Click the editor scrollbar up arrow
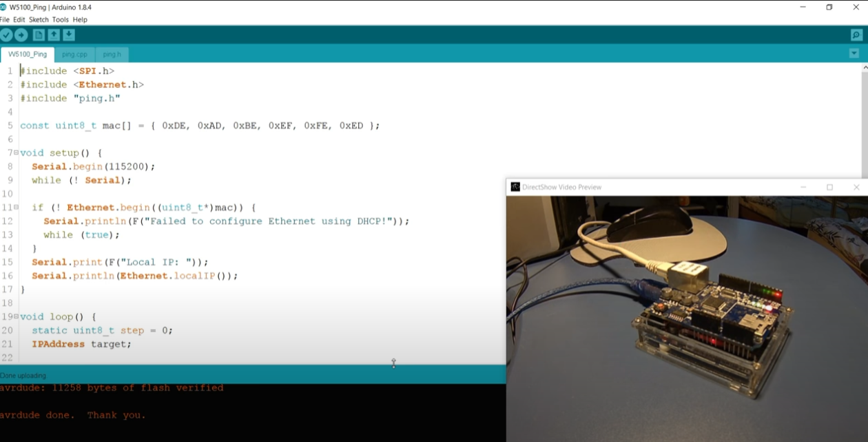The height and width of the screenshot is (442, 868). [865, 68]
